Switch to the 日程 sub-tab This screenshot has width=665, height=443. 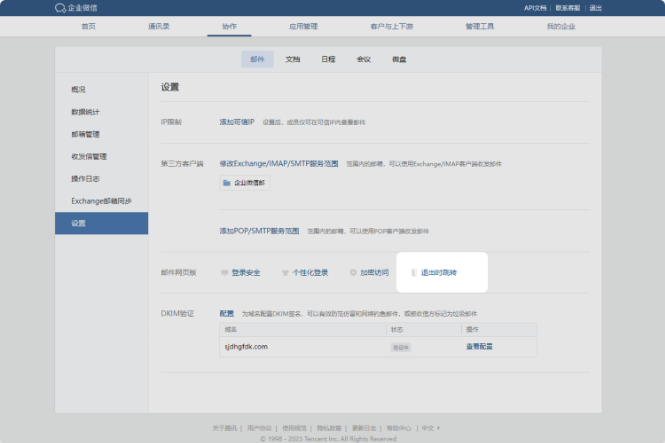[x=328, y=59]
